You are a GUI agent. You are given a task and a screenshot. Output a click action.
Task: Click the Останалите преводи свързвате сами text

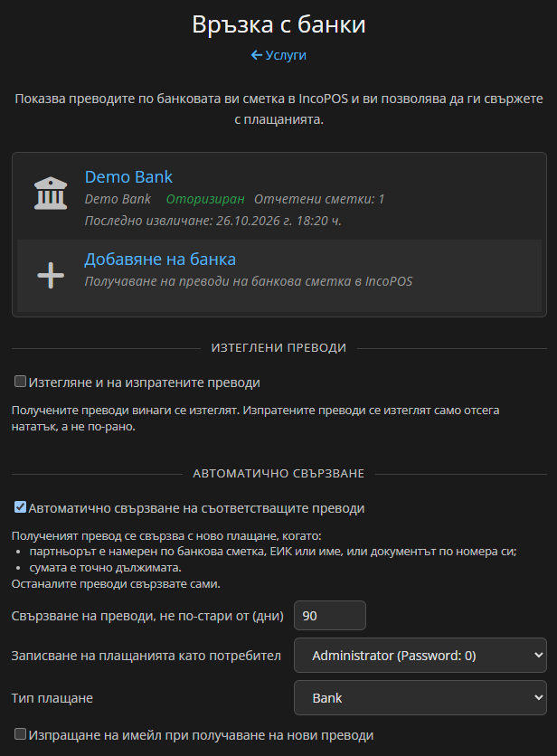(x=116, y=584)
